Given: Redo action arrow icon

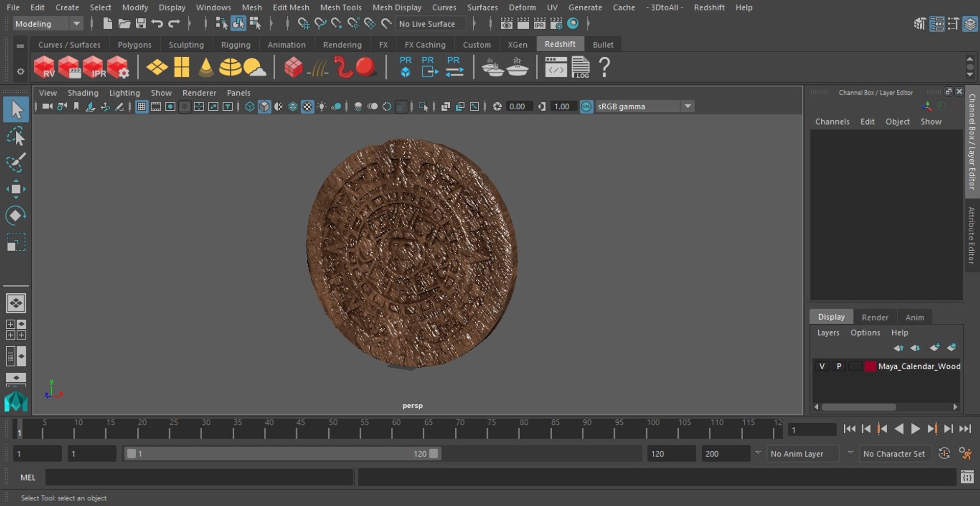Looking at the screenshot, I should (174, 23).
